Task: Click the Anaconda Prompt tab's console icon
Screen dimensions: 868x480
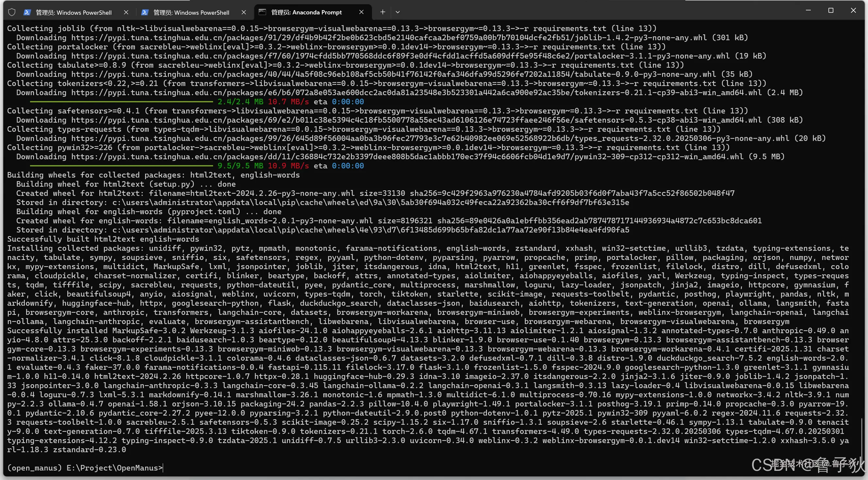Action: [262, 12]
